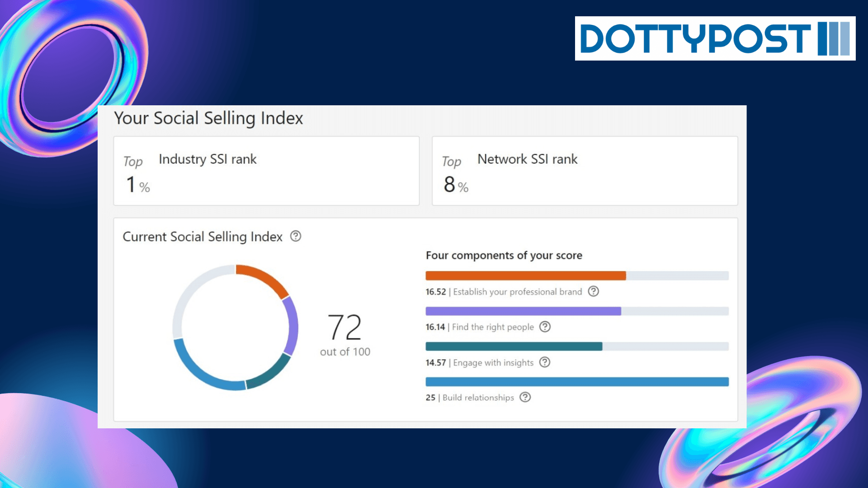Click the Your Social Selling Index heading
The height and width of the screenshot is (488, 868).
[x=208, y=118]
